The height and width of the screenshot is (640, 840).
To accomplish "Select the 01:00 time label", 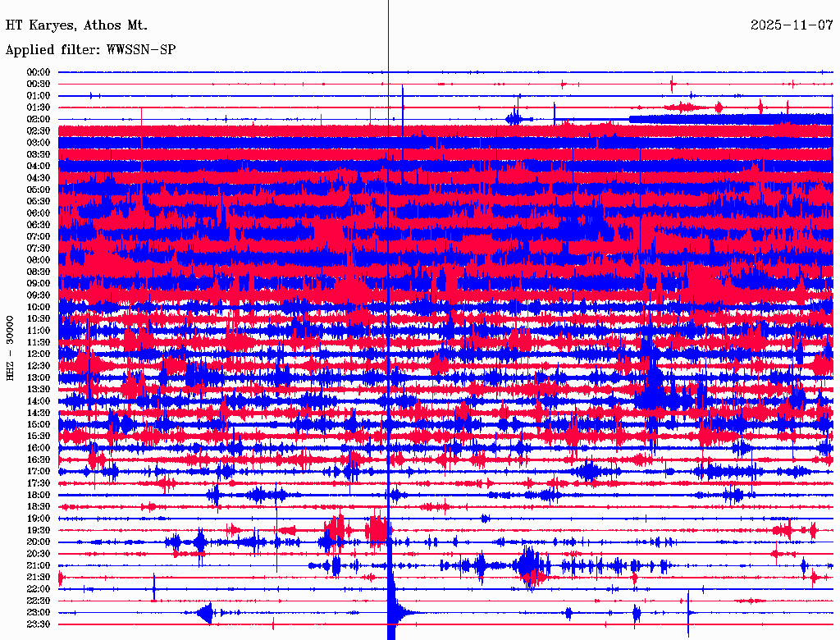I will [39, 96].
